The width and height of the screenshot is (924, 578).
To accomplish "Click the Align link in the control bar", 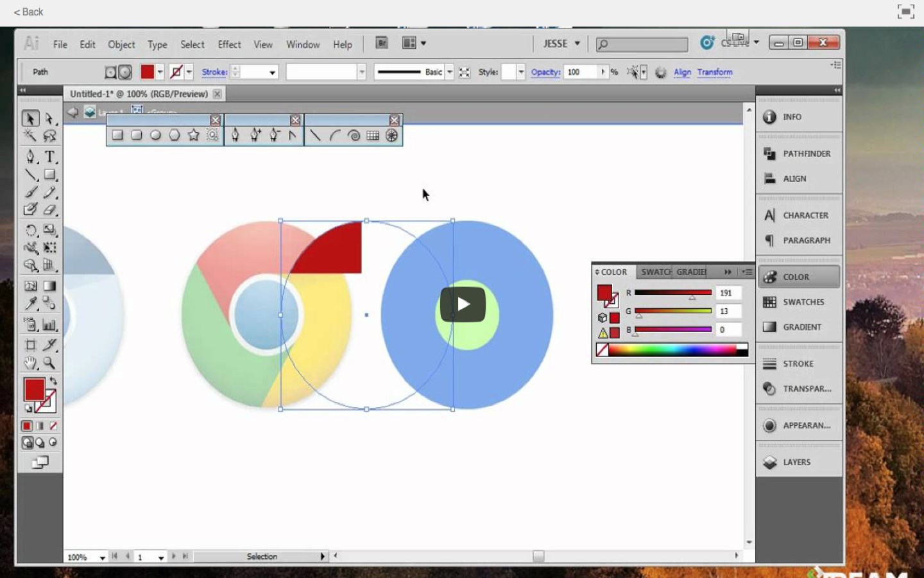I will (x=682, y=72).
